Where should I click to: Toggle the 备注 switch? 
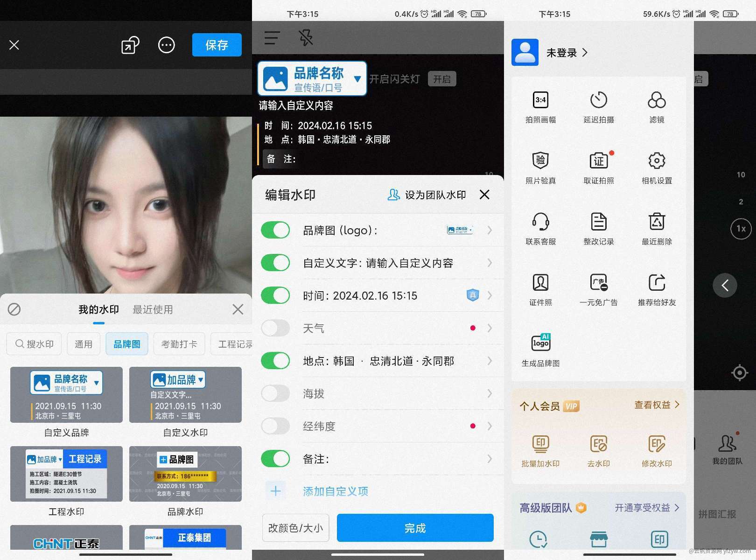(275, 459)
